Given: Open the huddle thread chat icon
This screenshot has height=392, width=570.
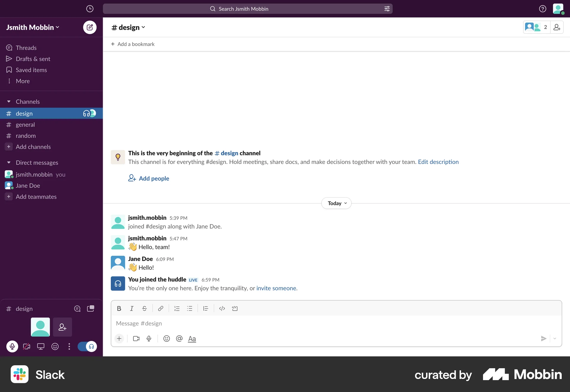Looking at the screenshot, I should (x=77, y=309).
